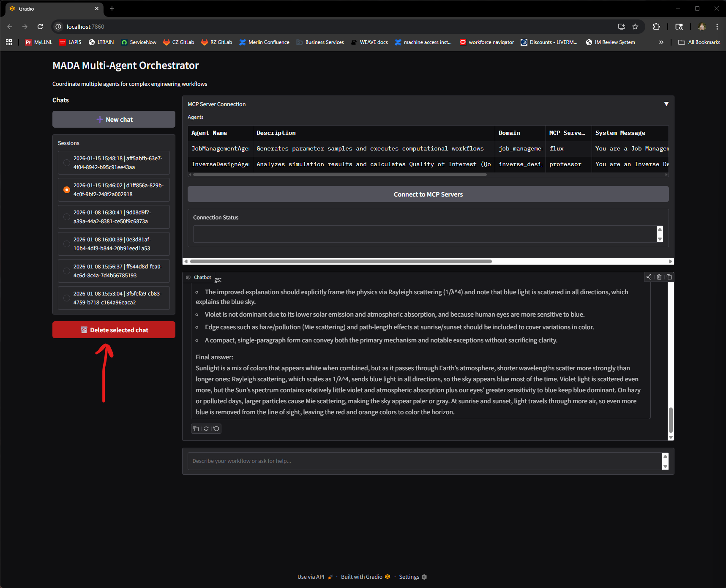This screenshot has height=588, width=726.
Task: Delete the selected chat
Action: coord(114,330)
